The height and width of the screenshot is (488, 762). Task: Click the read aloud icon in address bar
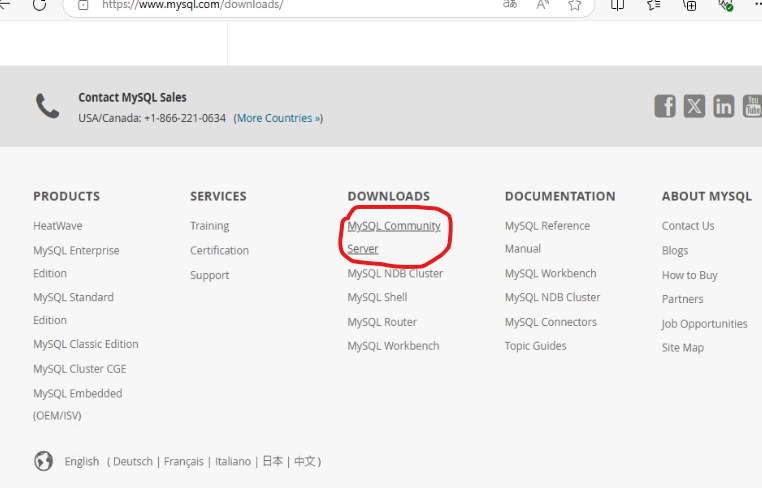pyautogui.click(x=542, y=5)
